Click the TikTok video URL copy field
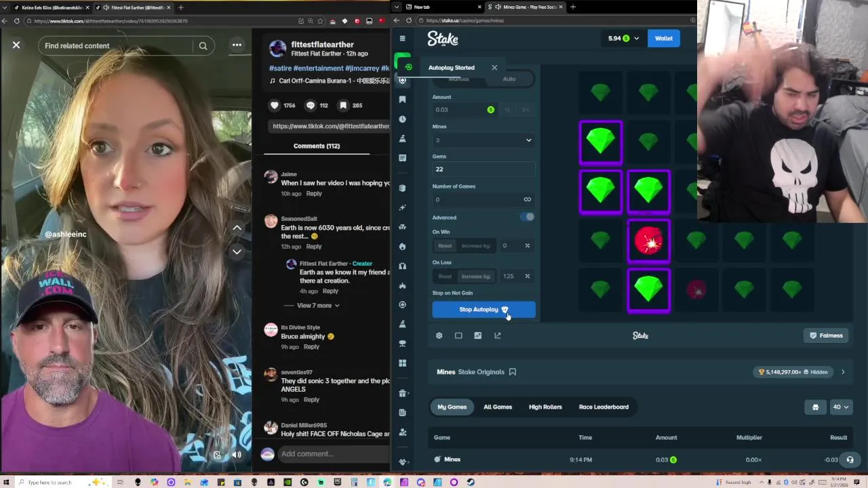This screenshot has height=488, width=868. pos(330,126)
